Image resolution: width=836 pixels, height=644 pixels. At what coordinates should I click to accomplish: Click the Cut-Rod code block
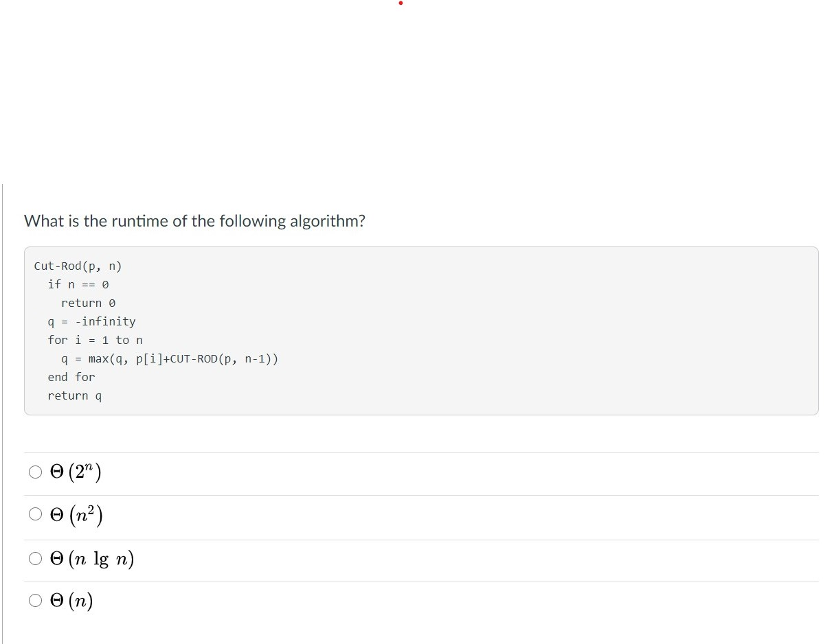pyautogui.click(x=420, y=330)
